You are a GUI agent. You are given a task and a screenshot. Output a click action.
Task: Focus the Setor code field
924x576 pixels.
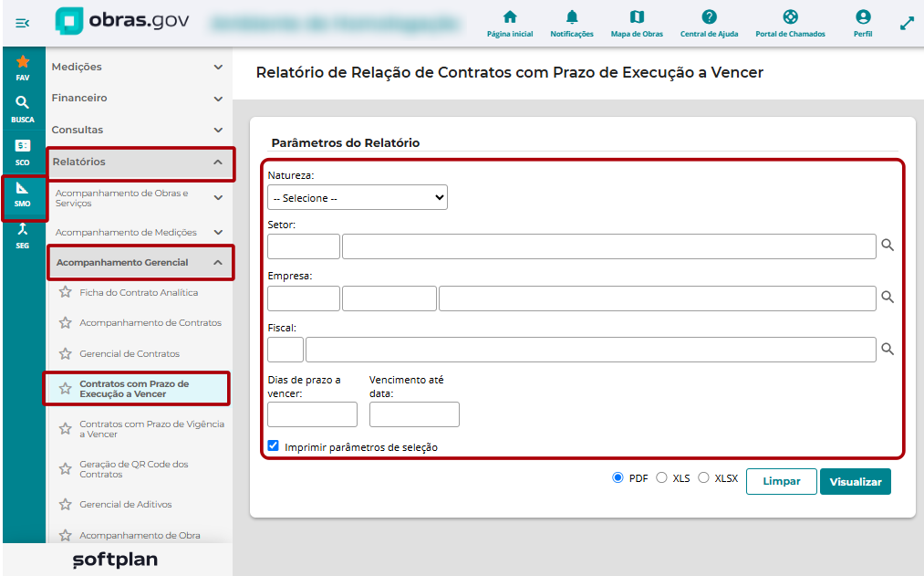pos(304,246)
